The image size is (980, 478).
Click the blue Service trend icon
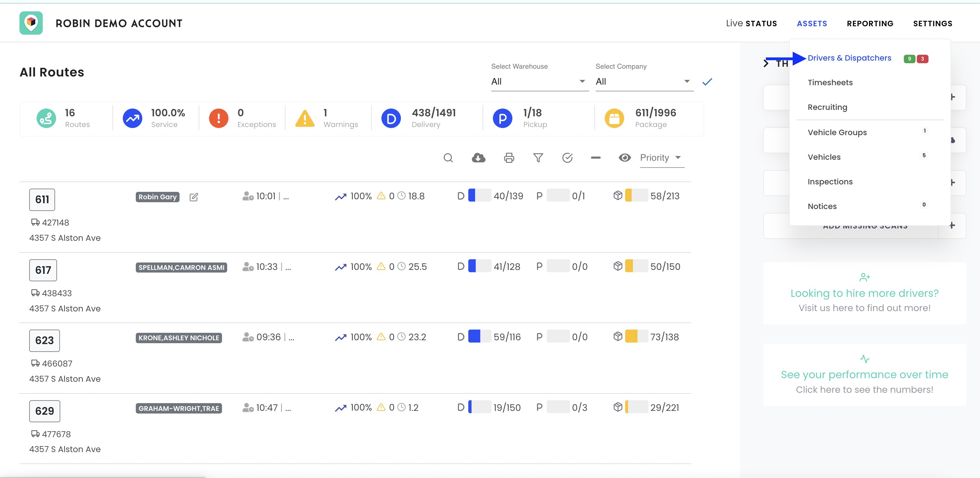pyautogui.click(x=133, y=118)
